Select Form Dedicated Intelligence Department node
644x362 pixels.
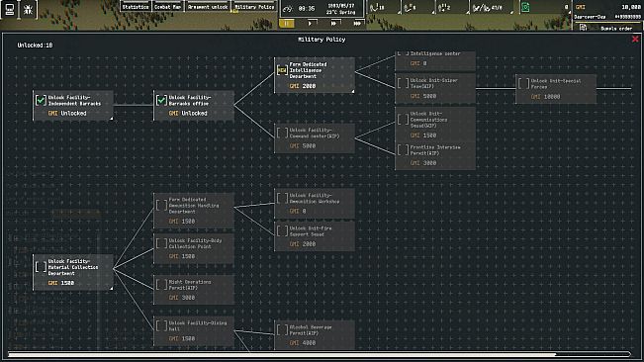click(x=315, y=75)
